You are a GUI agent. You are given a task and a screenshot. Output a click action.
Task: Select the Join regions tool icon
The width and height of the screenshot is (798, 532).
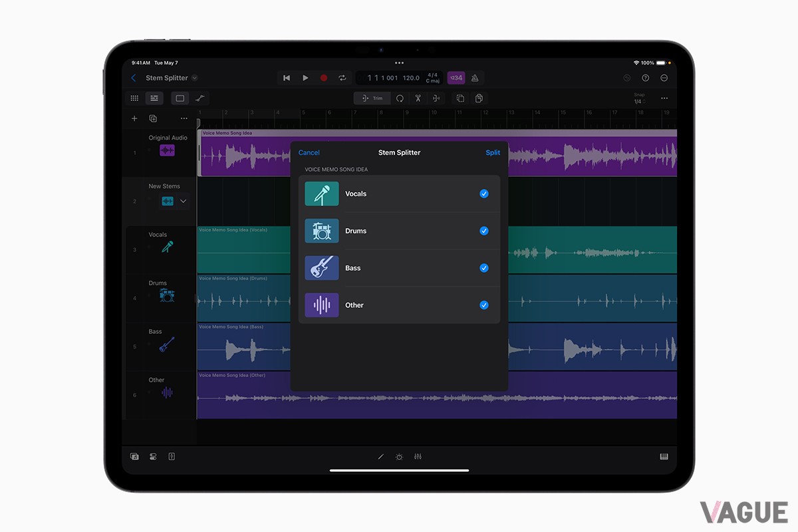(436, 98)
